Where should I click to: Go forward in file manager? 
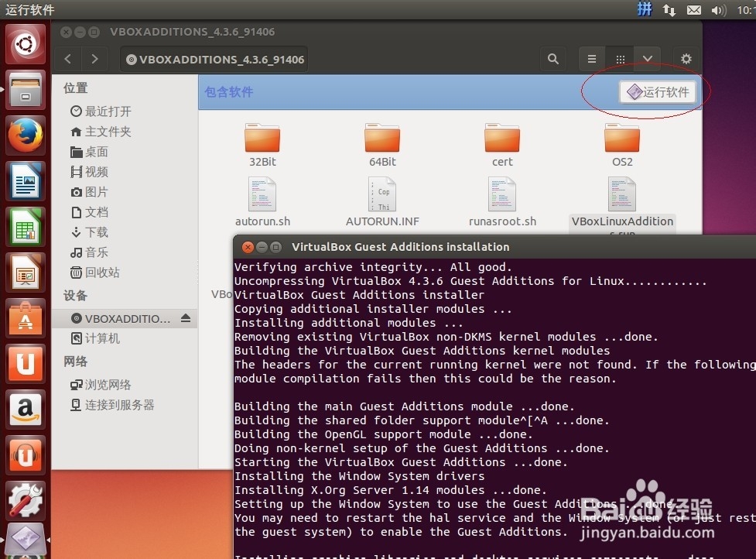[94, 60]
